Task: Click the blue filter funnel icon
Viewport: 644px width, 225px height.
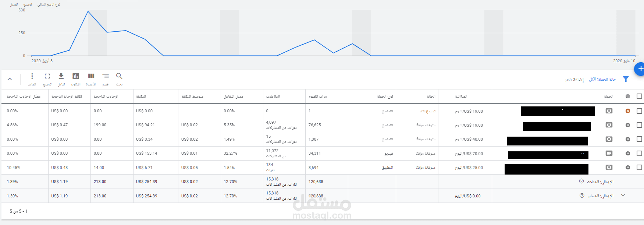Action: click(626, 79)
